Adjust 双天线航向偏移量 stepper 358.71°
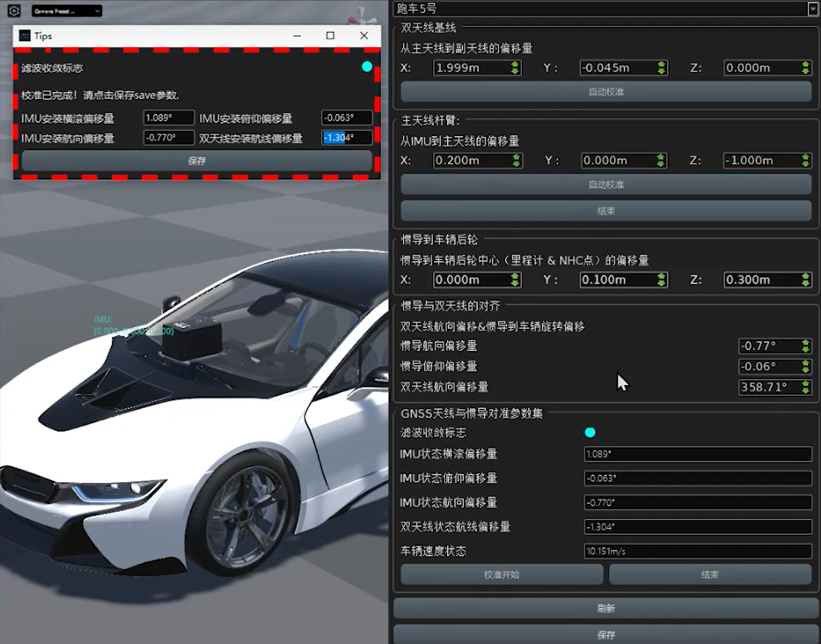 [x=805, y=387]
